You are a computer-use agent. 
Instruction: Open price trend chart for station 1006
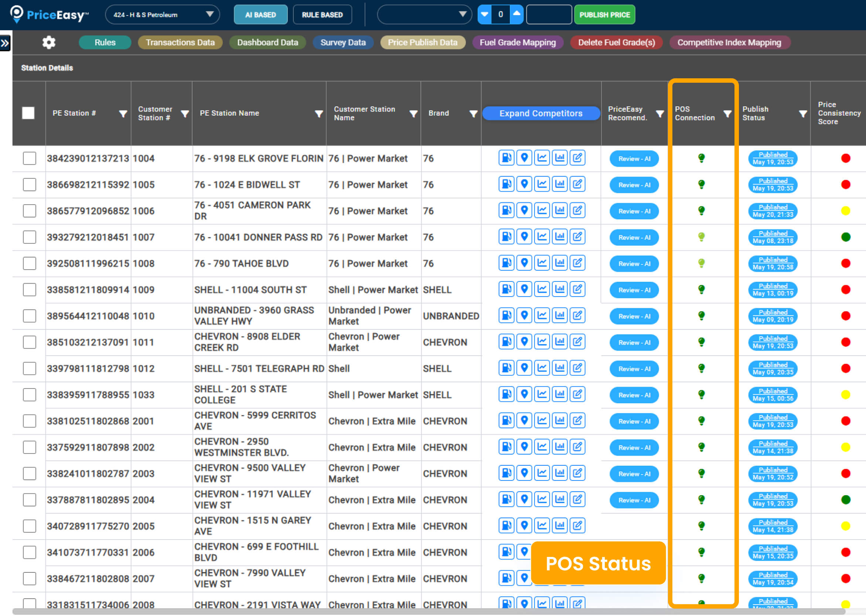(x=542, y=211)
